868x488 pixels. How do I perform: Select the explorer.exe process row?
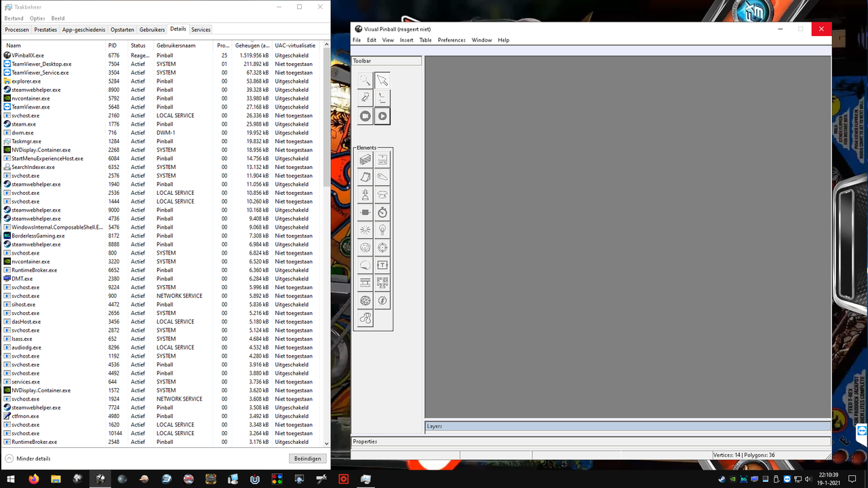point(161,81)
